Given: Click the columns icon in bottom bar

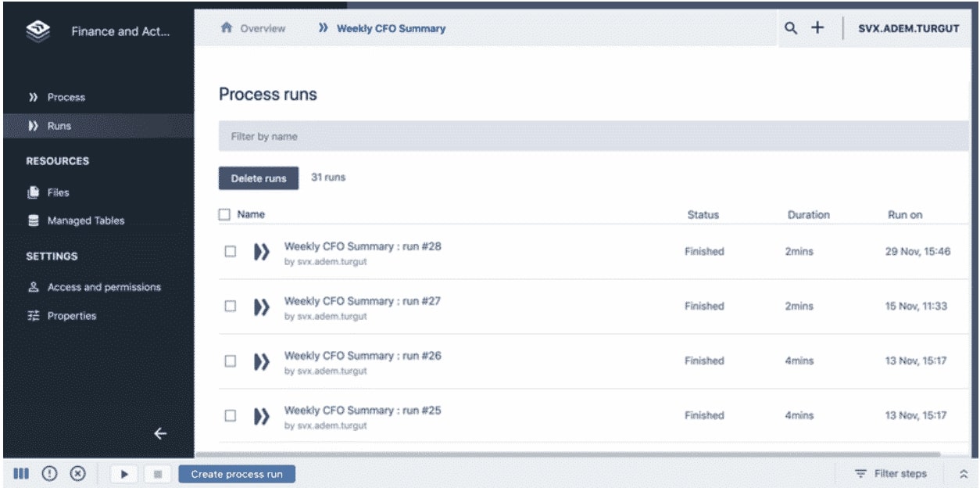Looking at the screenshot, I should [x=21, y=473].
